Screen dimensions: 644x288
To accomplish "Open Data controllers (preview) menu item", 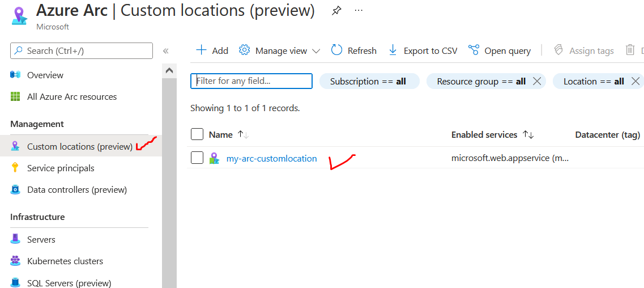I will click(77, 190).
